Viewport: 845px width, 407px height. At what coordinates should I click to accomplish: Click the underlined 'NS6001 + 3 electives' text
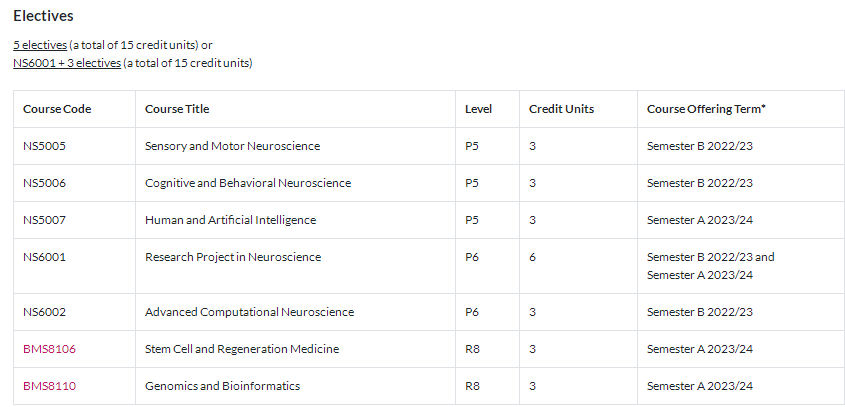pyautogui.click(x=67, y=63)
